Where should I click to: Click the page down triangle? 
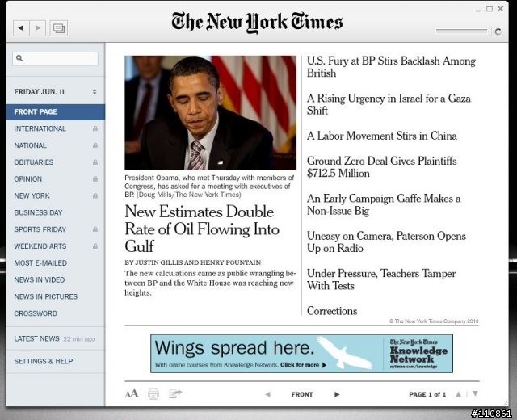(475, 393)
